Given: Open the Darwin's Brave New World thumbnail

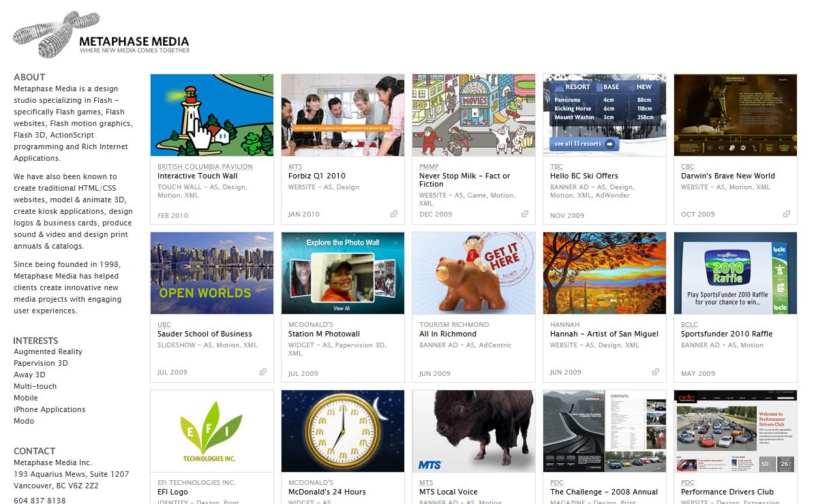Looking at the screenshot, I should point(736,115).
